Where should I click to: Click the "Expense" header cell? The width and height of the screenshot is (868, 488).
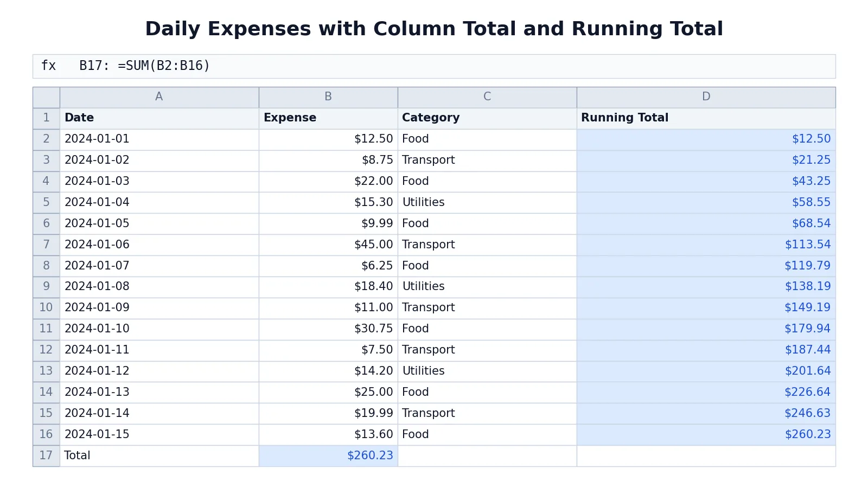click(x=328, y=118)
